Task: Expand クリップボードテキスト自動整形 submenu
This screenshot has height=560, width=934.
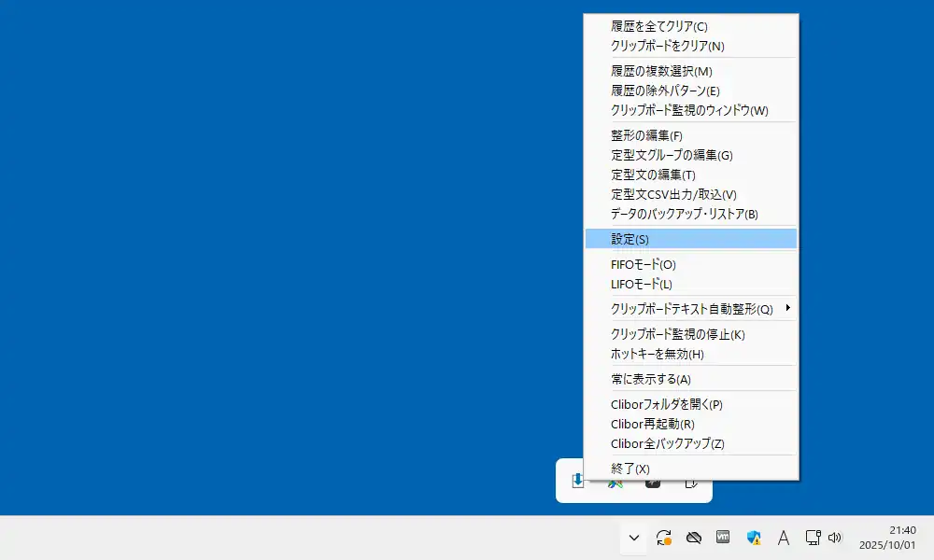Action: tap(690, 309)
